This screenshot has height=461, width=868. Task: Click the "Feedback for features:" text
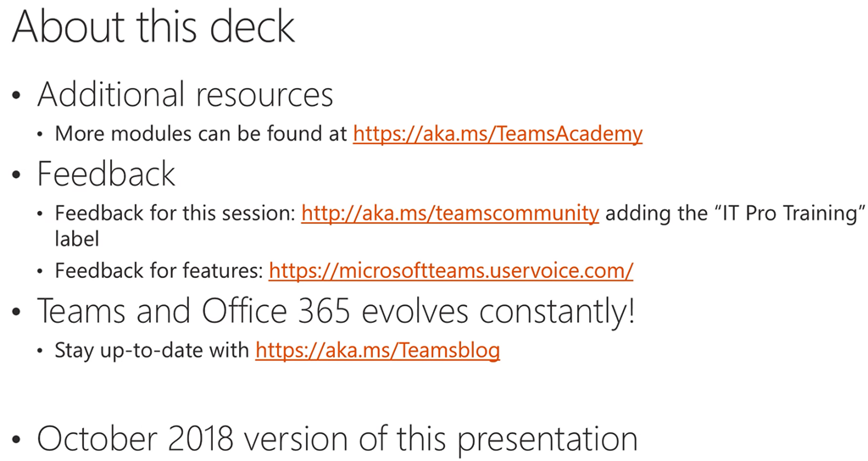tap(159, 271)
